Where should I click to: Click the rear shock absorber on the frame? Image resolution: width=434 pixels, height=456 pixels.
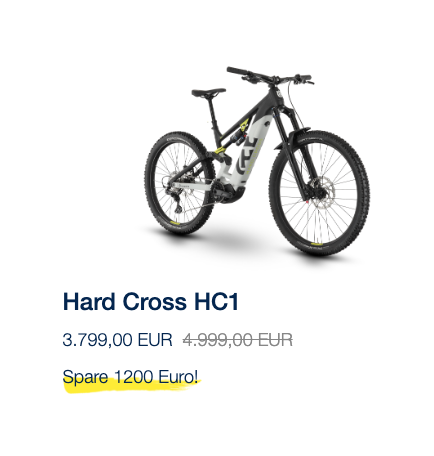[x=241, y=136]
